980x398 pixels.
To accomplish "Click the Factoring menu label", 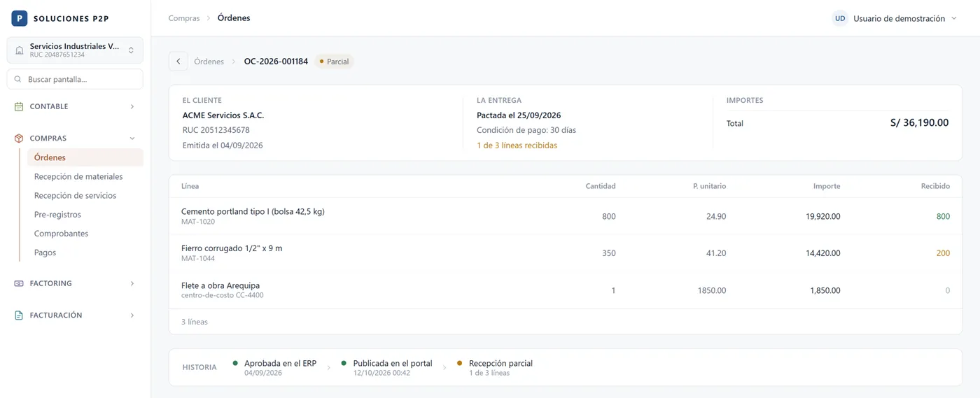I will click(51, 283).
